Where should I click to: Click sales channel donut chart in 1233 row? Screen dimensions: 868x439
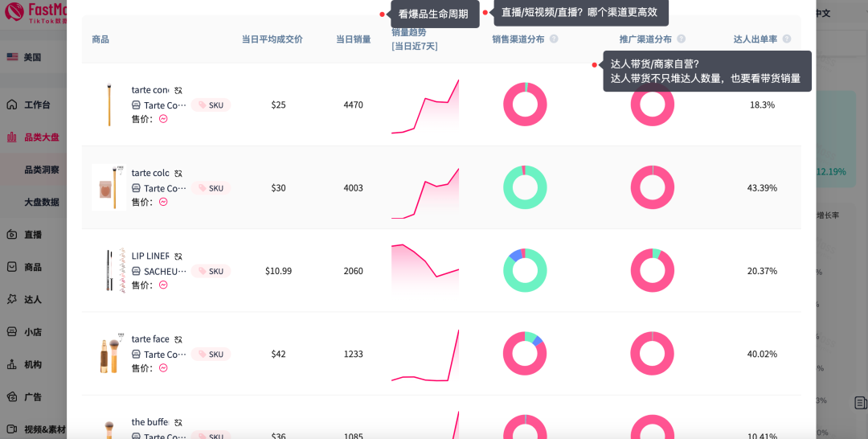[x=525, y=353]
